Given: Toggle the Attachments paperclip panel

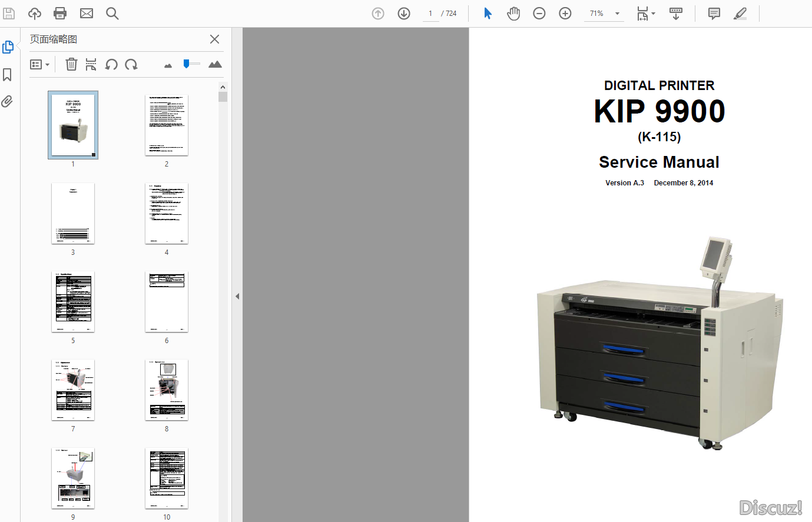Looking at the screenshot, I should [8, 102].
